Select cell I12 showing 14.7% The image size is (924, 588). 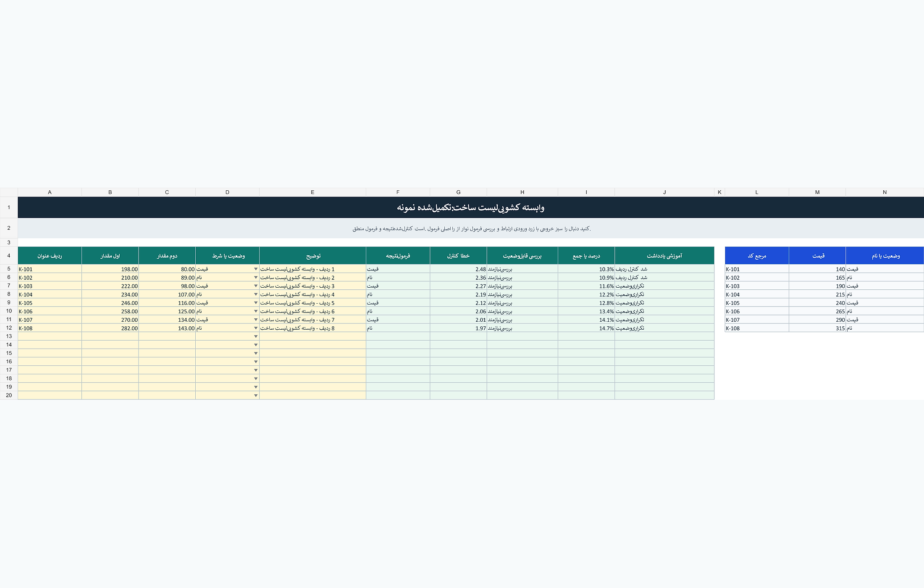[x=586, y=328]
